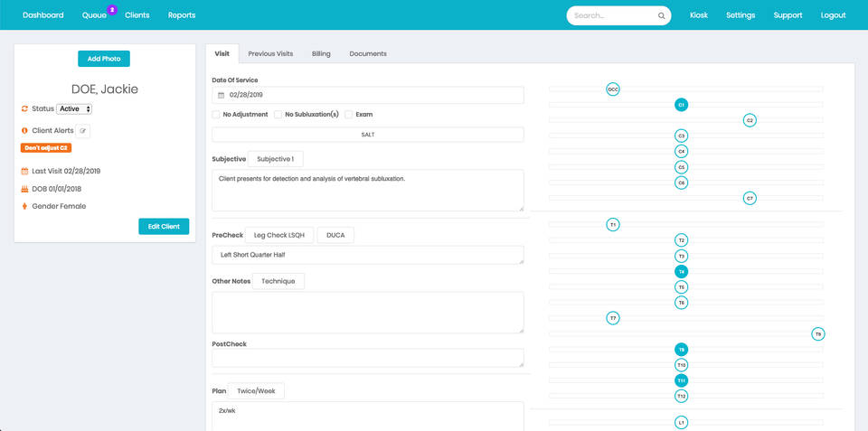The image size is (868, 431).
Task: Open the Billing tab
Action: [x=321, y=53]
